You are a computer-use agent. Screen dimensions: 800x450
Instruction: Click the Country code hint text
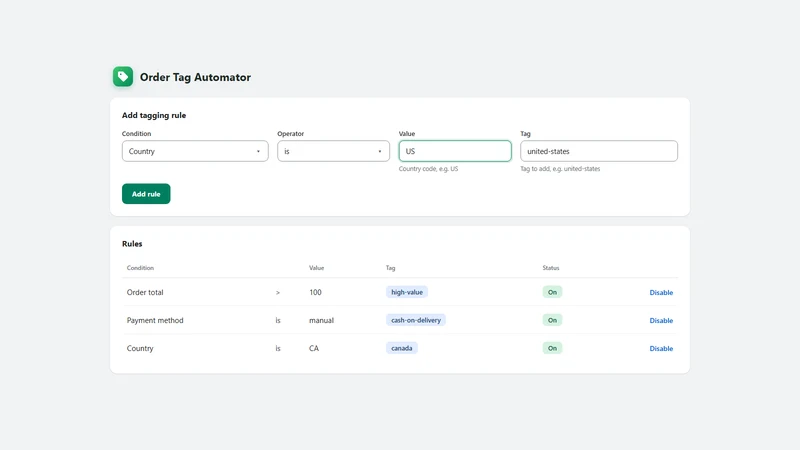tap(429, 169)
